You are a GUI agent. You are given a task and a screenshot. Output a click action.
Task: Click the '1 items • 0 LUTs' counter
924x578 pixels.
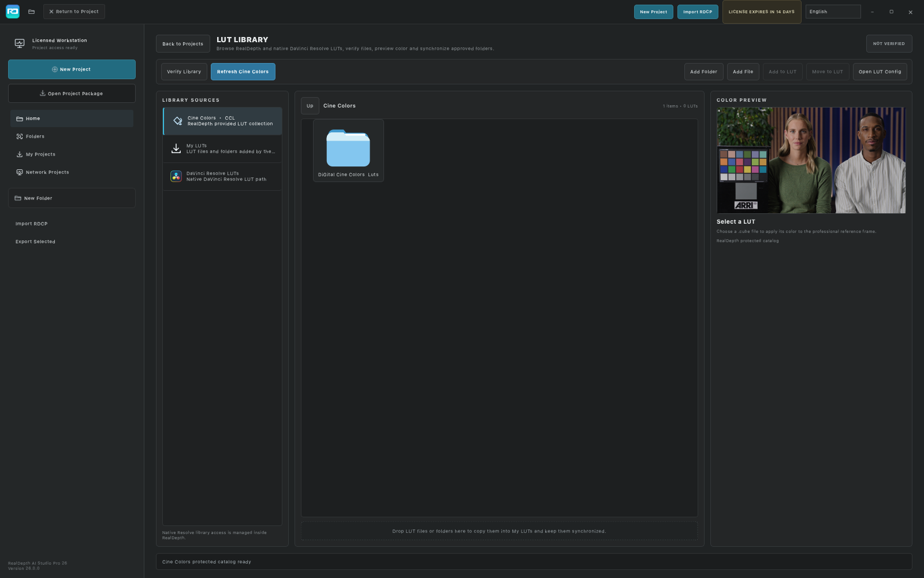pyautogui.click(x=680, y=106)
